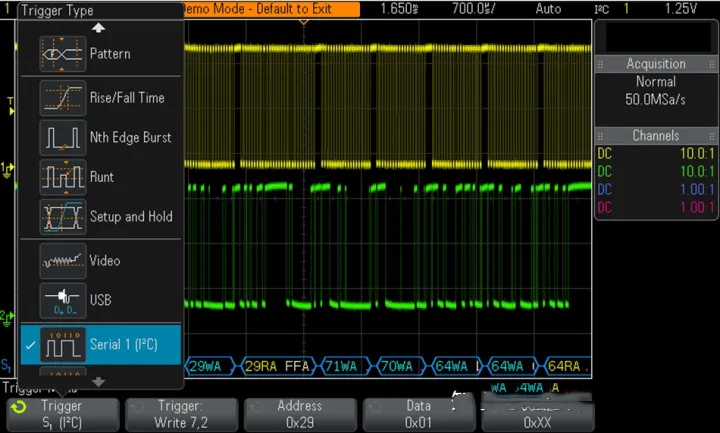This screenshot has height=433, width=720.
Task: Open the Trigger: Write 7,2 softkey
Action: 180,414
